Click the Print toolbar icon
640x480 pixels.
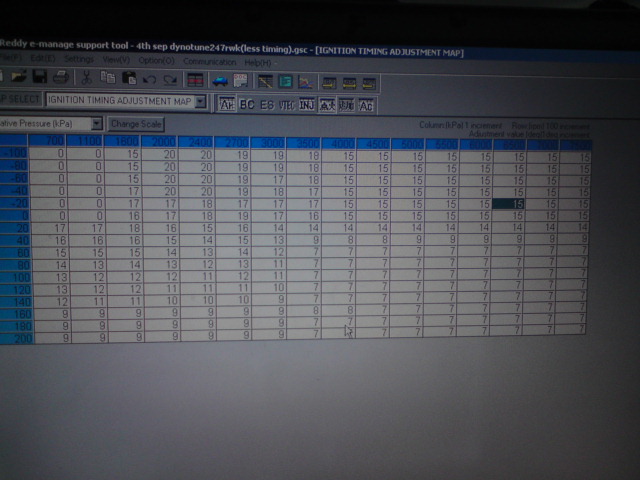pyautogui.click(x=60, y=78)
